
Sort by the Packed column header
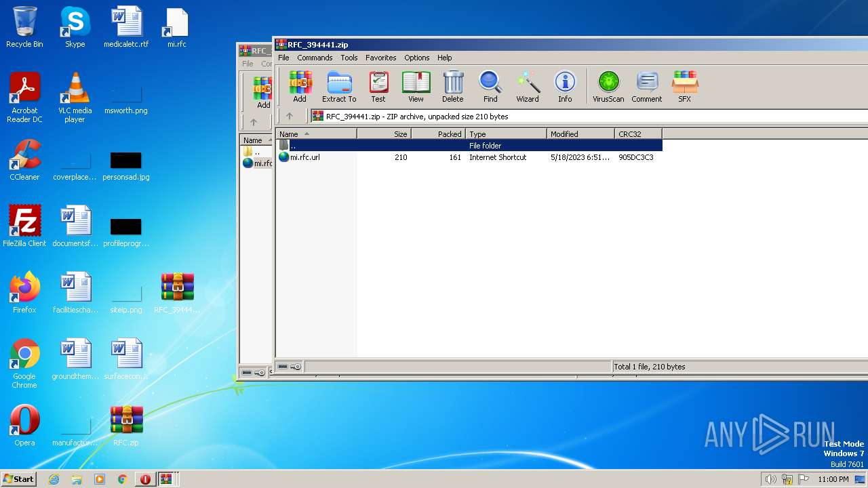click(x=438, y=134)
